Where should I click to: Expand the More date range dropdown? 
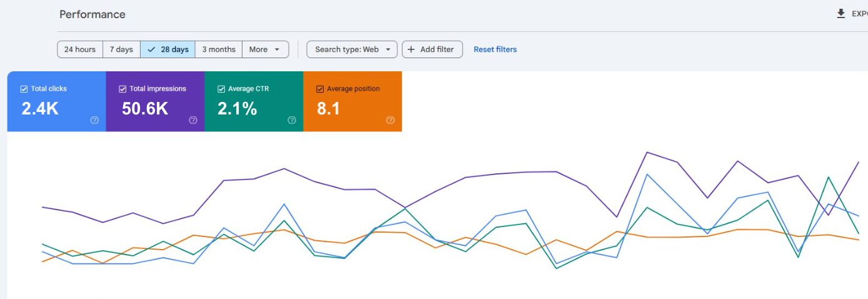(265, 49)
